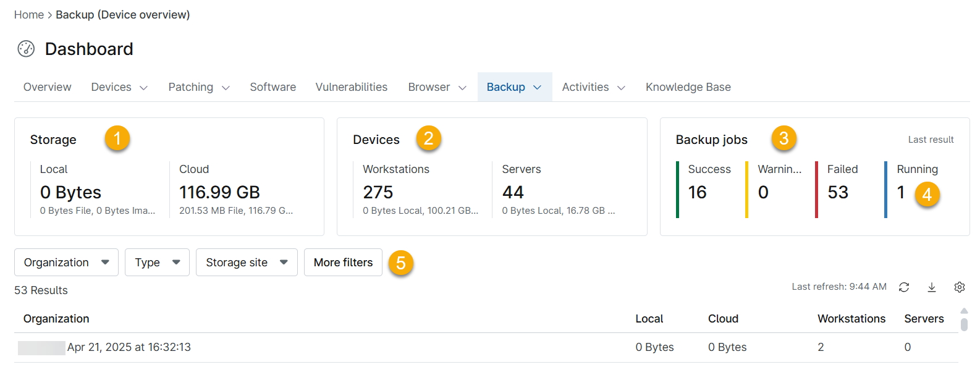Open table settings gear icon
The height and width of the screenshot is (367, 980).
click(959, 287)
